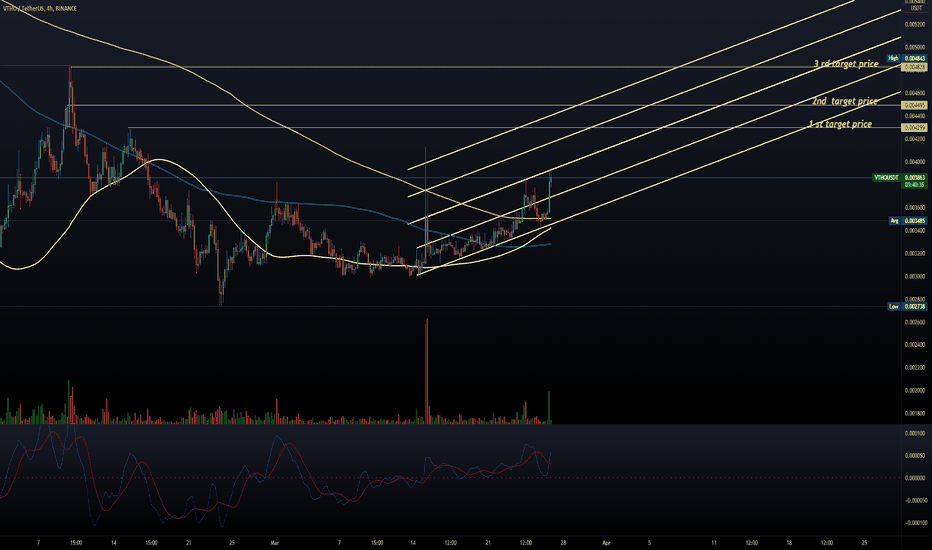Select the '2nd target price' annotation
The height and width of the screenshot is (550, 932).
[845, 101]
